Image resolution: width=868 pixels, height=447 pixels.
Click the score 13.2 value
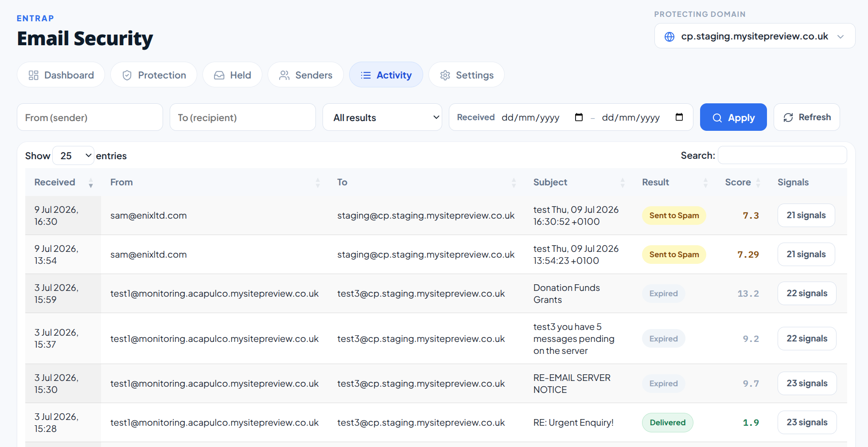[x=748, y=294]
